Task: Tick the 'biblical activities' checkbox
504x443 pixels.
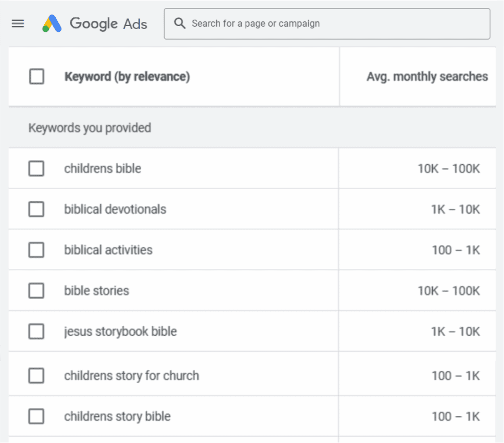Action: tap(36, 250)
